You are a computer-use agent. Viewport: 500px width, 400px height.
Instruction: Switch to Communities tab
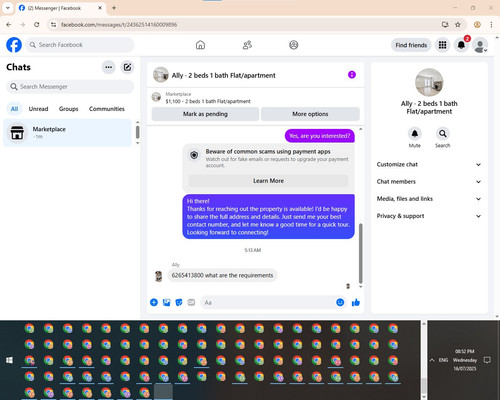coord(107,109)
